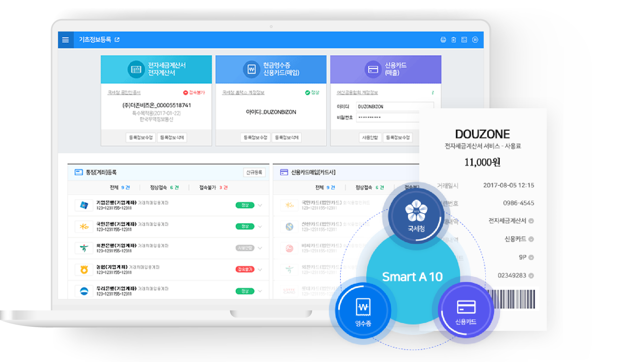Image resolution: width=644 pixels, height=362 pixels.
Task: Expand the 농협 account row chevron
Action: point(260,269)
